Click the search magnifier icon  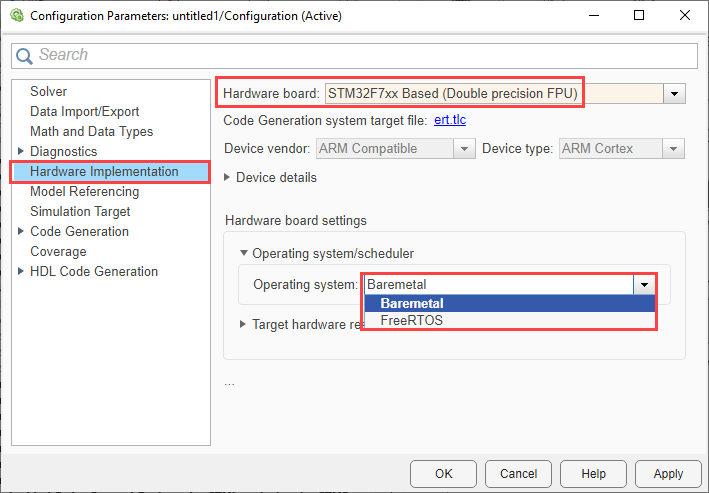[25, 56]
